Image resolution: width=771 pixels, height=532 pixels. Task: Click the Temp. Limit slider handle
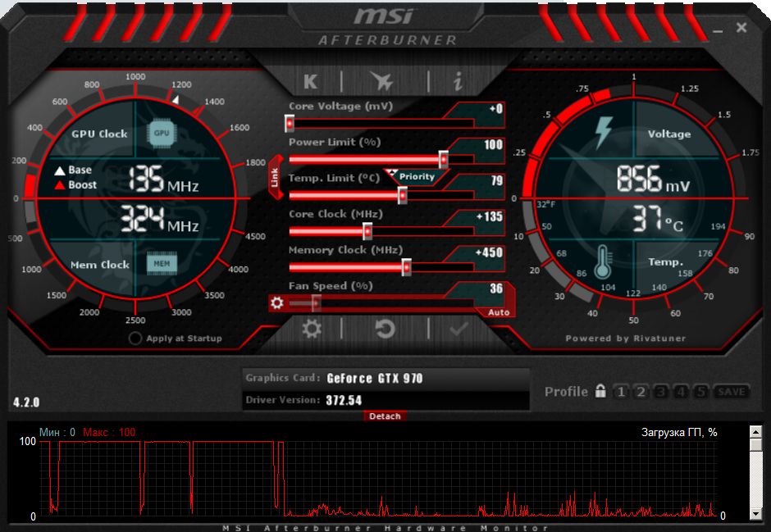pos(402,196)
